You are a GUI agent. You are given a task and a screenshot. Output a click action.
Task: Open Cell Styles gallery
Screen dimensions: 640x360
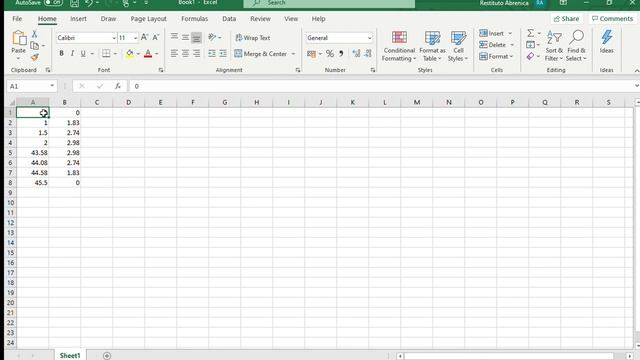[x=458, y=46]
